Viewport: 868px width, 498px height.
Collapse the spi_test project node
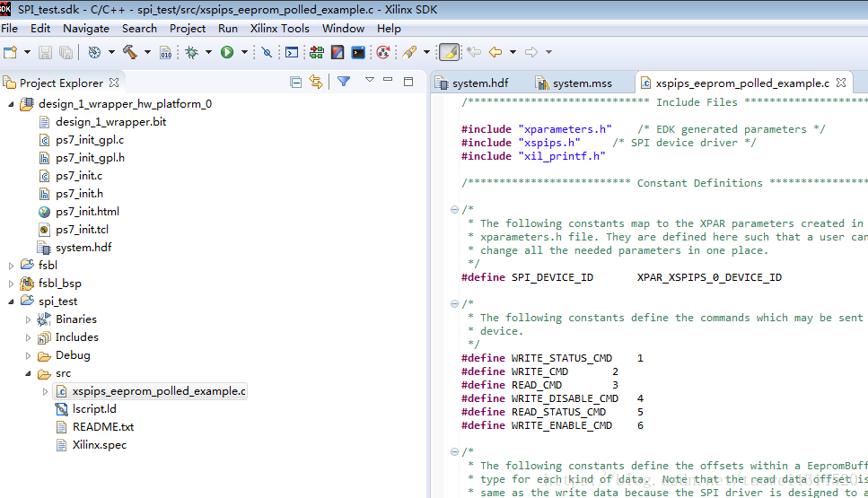(11, 301)
